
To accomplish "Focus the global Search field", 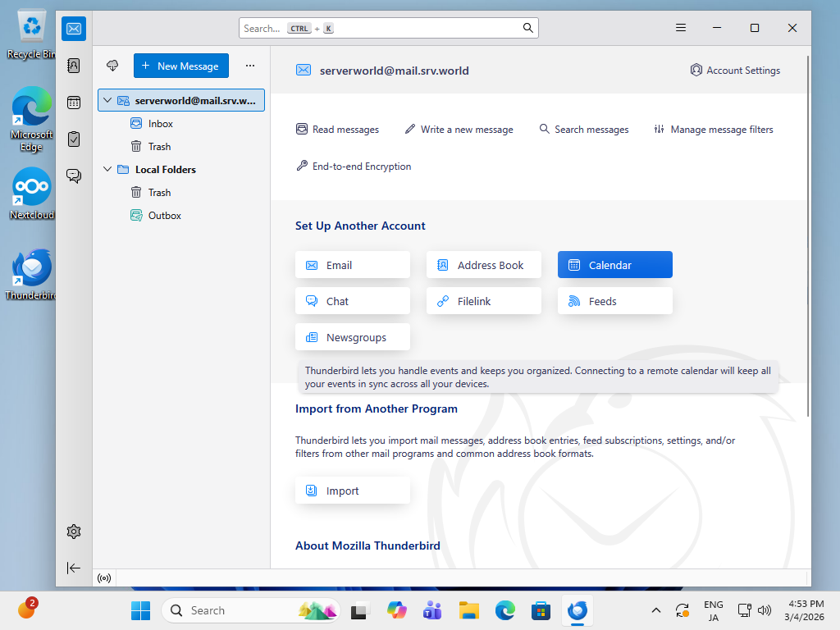I will tap(388, 28).
